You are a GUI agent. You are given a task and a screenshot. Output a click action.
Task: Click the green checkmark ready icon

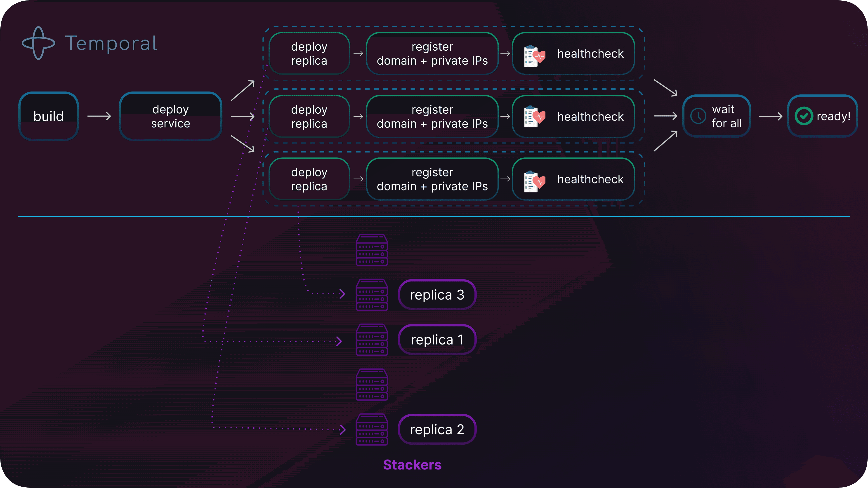click(x=804, y=116)
